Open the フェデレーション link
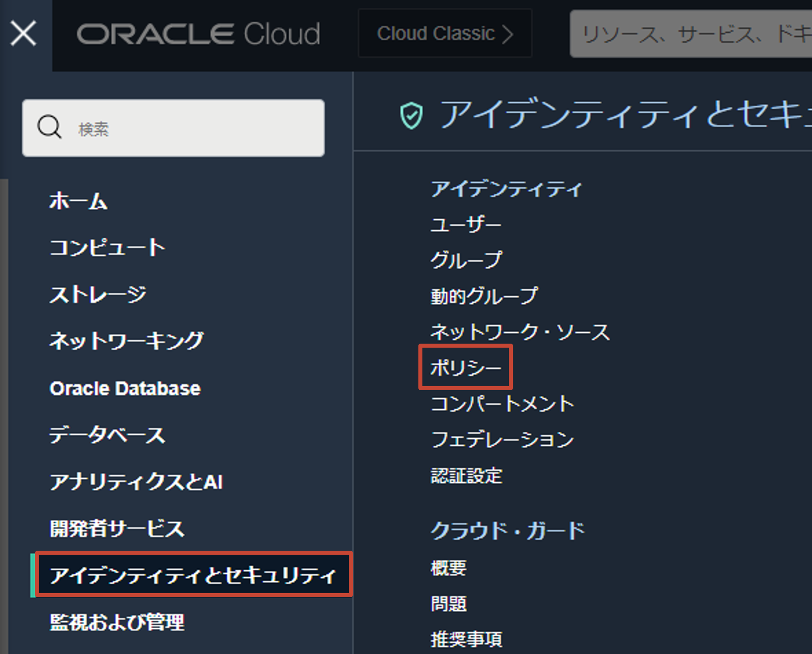This screenshot has width=812, height=654. click(502, 439)
